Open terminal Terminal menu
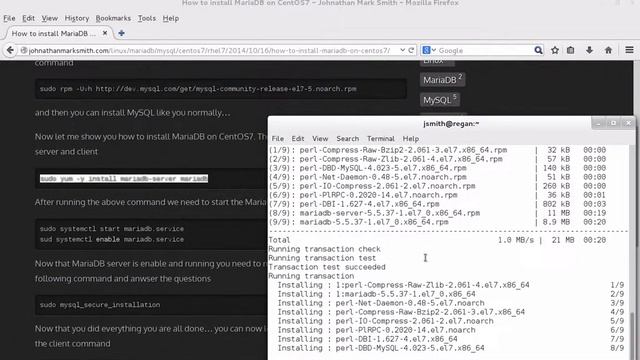This screenshot has width=640, height=360. 380,139
